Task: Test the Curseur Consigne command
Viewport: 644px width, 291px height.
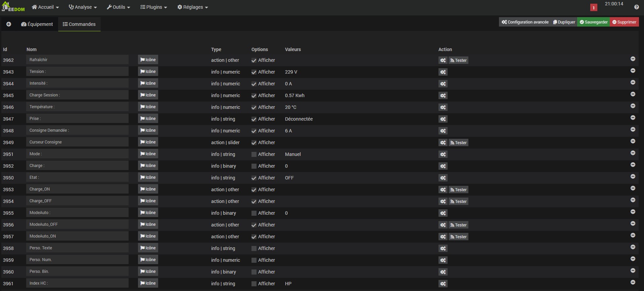Action: point(459,142)
